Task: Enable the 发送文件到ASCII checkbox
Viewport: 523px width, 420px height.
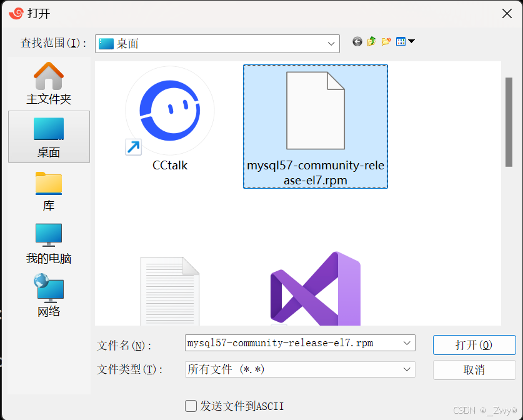Action: point(191,406)
